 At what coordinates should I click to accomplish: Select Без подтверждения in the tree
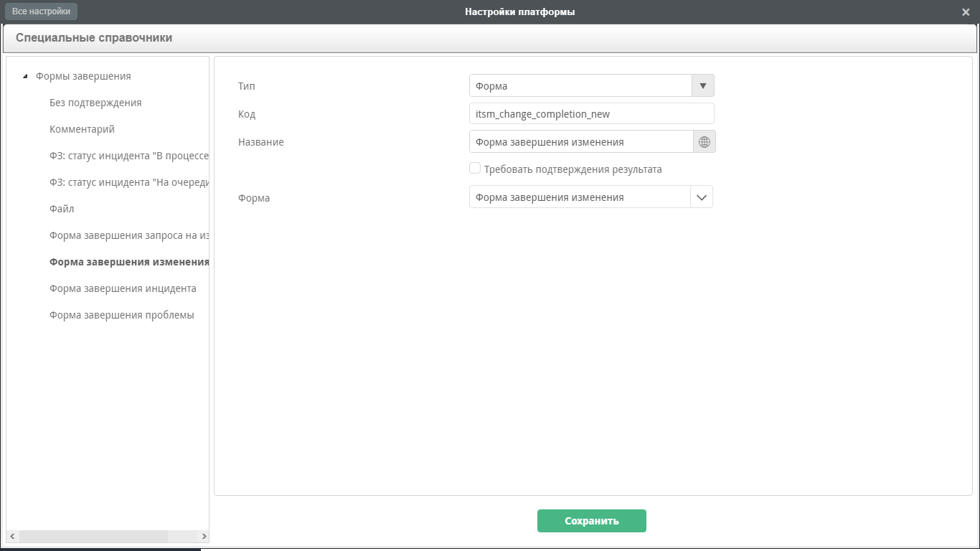coord(95,103)
